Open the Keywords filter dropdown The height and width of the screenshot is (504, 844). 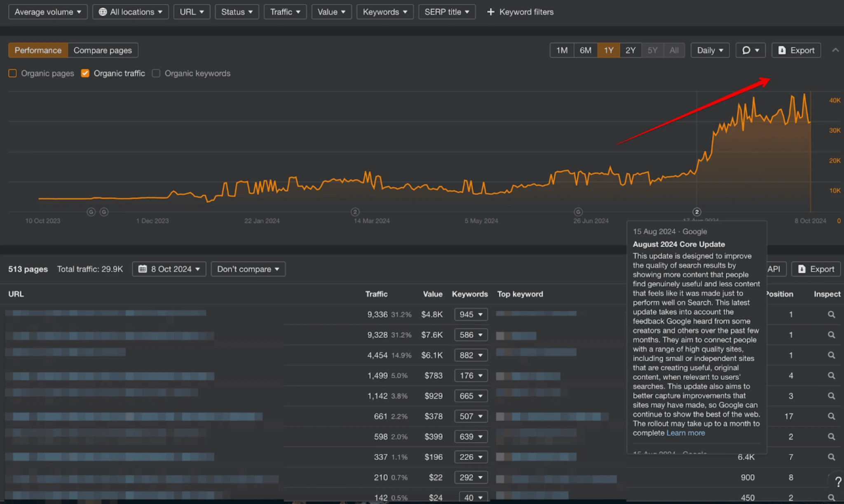click(x=385, y=12)
